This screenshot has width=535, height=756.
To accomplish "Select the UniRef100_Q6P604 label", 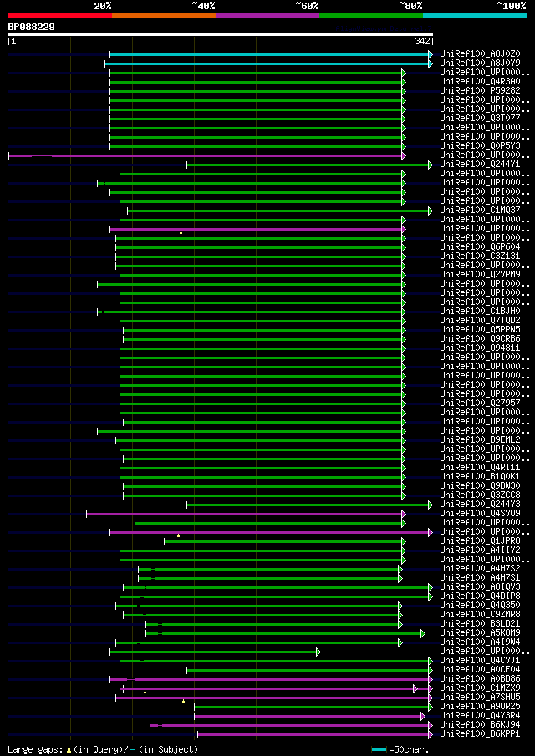I will pyautogui.click(x=480, y=247).
